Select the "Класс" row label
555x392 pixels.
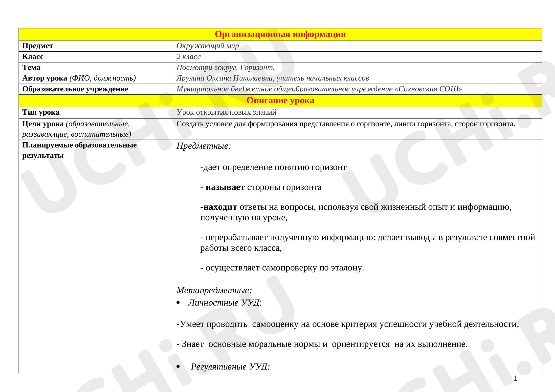pyautogui.click(x=33, y=57)
